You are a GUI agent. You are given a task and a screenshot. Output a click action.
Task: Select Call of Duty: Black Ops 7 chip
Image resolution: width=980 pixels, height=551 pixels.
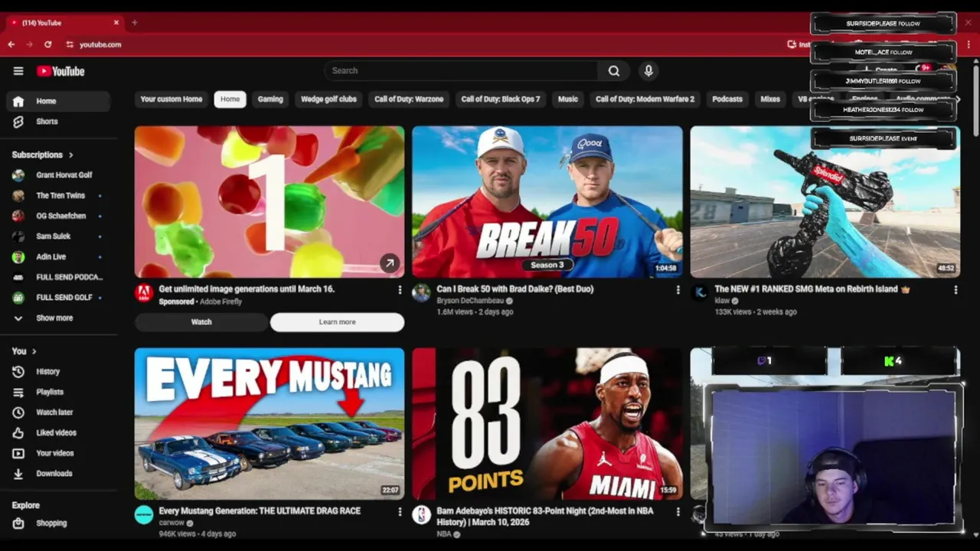[x=501, y=99]
